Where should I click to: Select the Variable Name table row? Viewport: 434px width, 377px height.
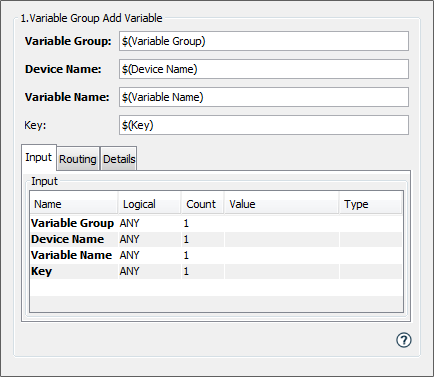click(x=216, y=255)
